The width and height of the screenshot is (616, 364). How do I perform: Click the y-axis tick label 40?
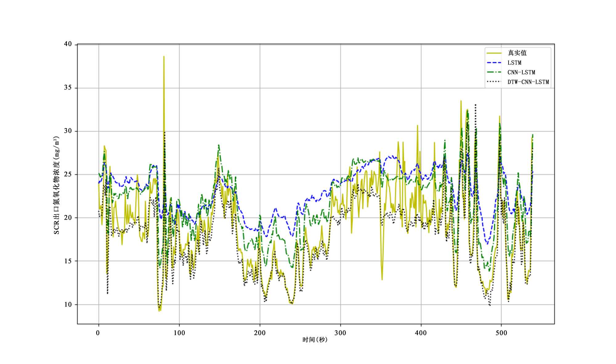coord(68,44)
